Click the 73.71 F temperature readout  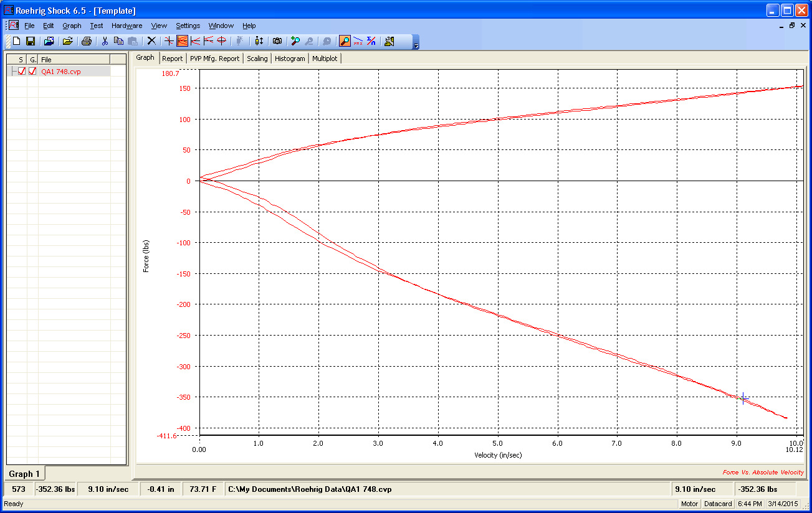tap(203, 489)
